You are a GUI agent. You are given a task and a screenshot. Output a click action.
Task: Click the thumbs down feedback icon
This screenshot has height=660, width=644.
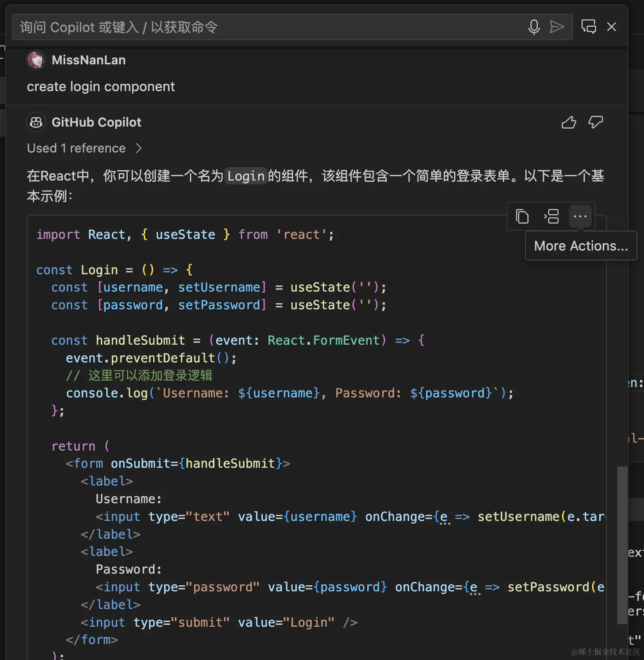tap(596, 122)
